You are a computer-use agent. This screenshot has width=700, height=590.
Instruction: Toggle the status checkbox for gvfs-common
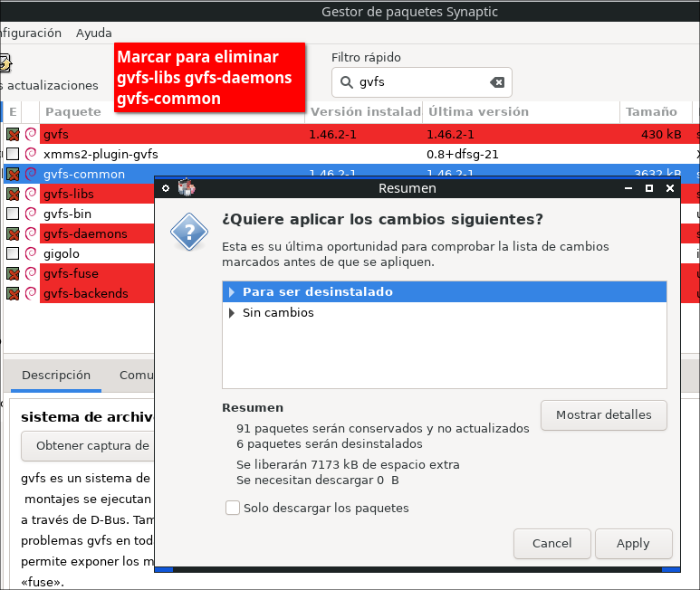tap(13, 174)
